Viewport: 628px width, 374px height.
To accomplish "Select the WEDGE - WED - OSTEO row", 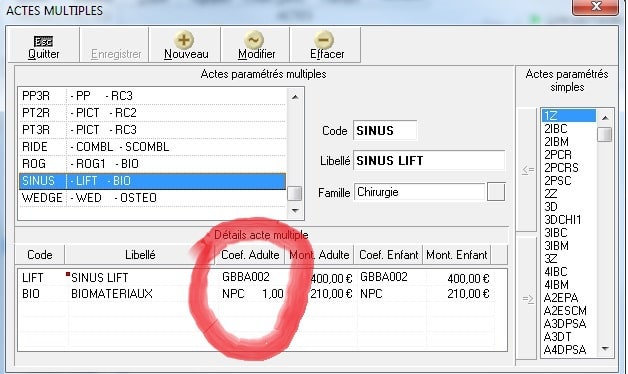I will (x=152, y=198).
